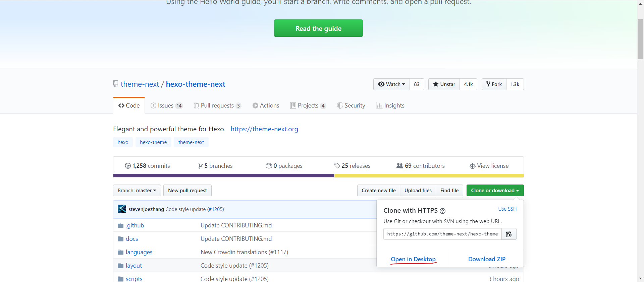Expand the Branch: master selector
Viewport: 644px width, 282px height.
point(137,191)
